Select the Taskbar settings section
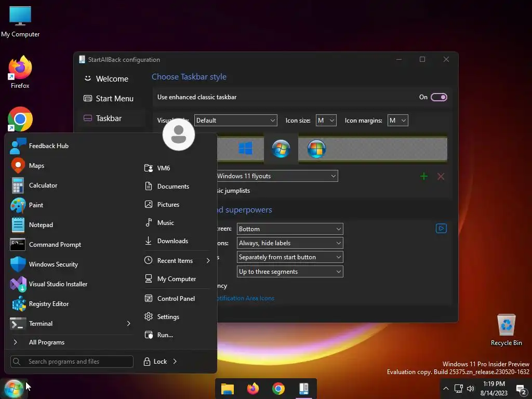The height and width of the screenshot is (399, 532). 112,118
